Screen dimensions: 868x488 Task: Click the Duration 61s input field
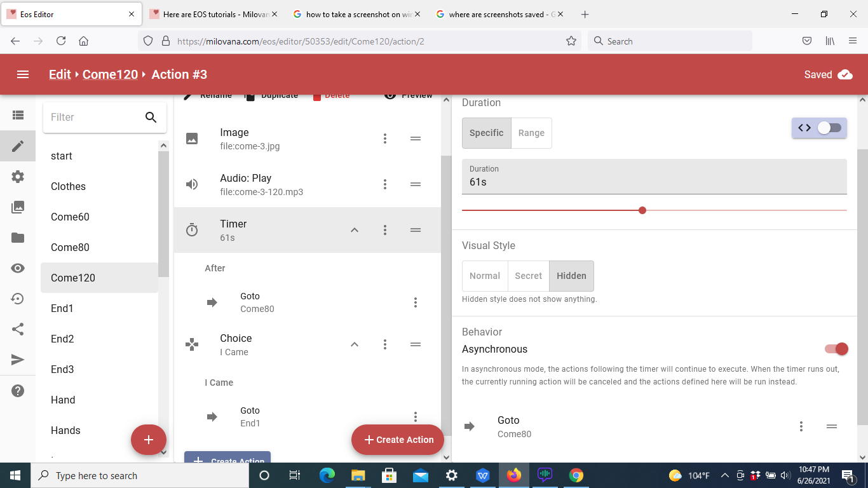point(654,177)
